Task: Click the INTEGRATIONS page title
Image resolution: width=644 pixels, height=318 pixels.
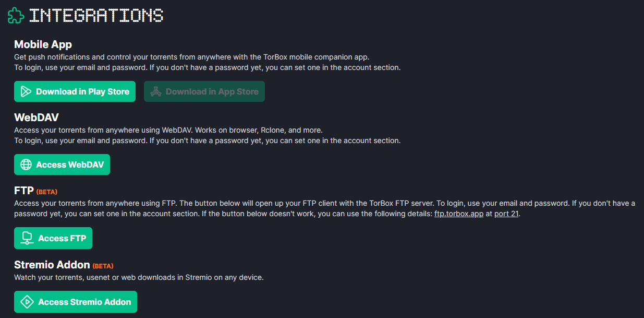Action: point(96,15)
